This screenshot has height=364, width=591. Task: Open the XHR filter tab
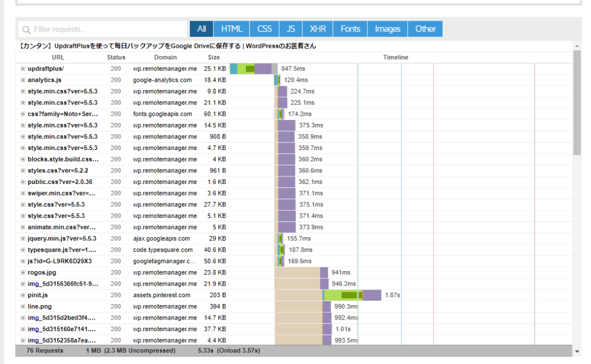318,29
